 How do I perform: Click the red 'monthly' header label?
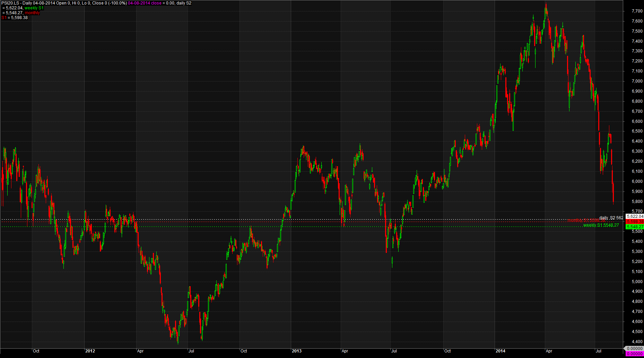pyautogui.click(x=32, y=13)
